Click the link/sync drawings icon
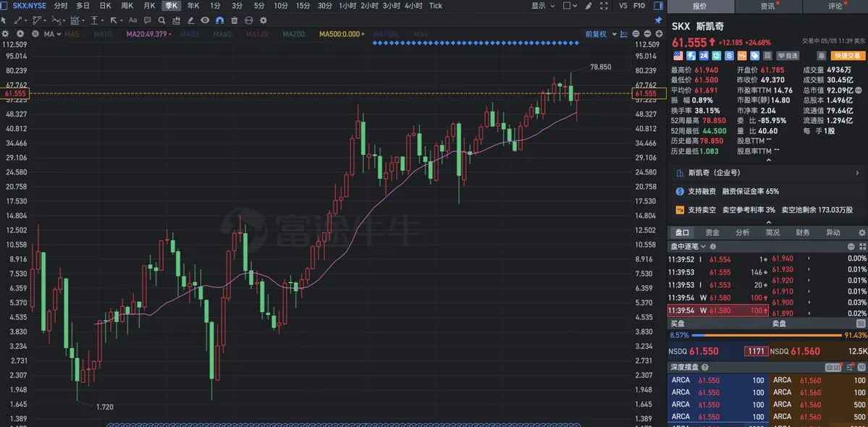This screenshot has height=427, width=868. click(248, 20)
